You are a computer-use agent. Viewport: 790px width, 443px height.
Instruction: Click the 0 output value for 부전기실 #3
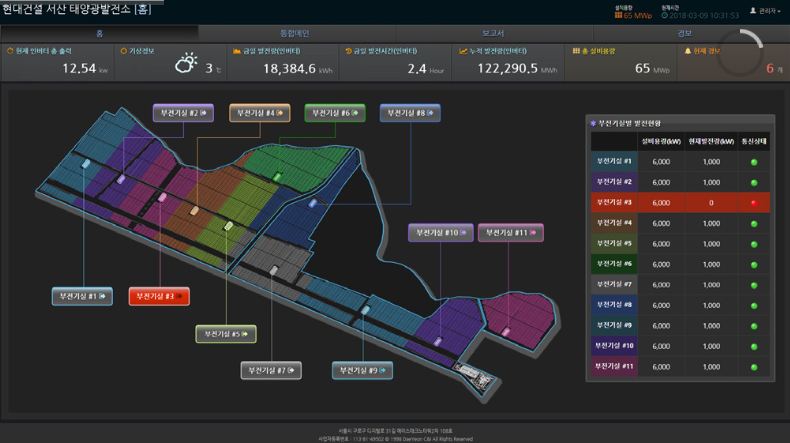point(711,203)
